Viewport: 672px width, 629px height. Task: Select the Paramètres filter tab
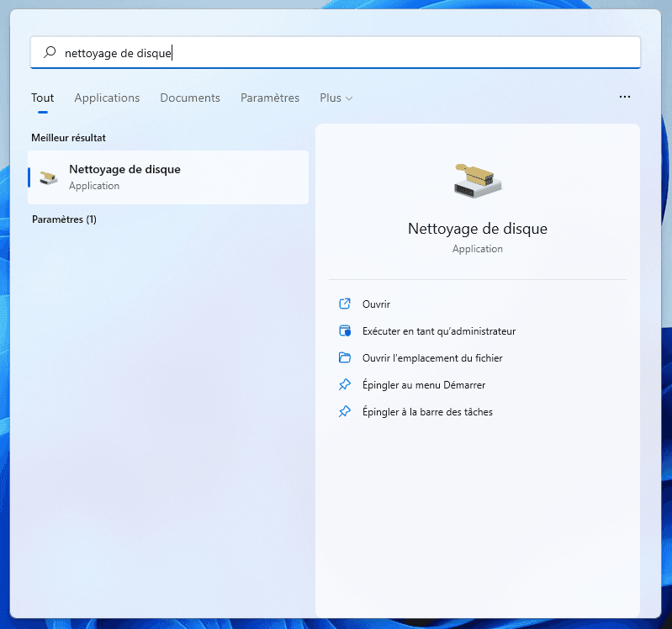270,98
